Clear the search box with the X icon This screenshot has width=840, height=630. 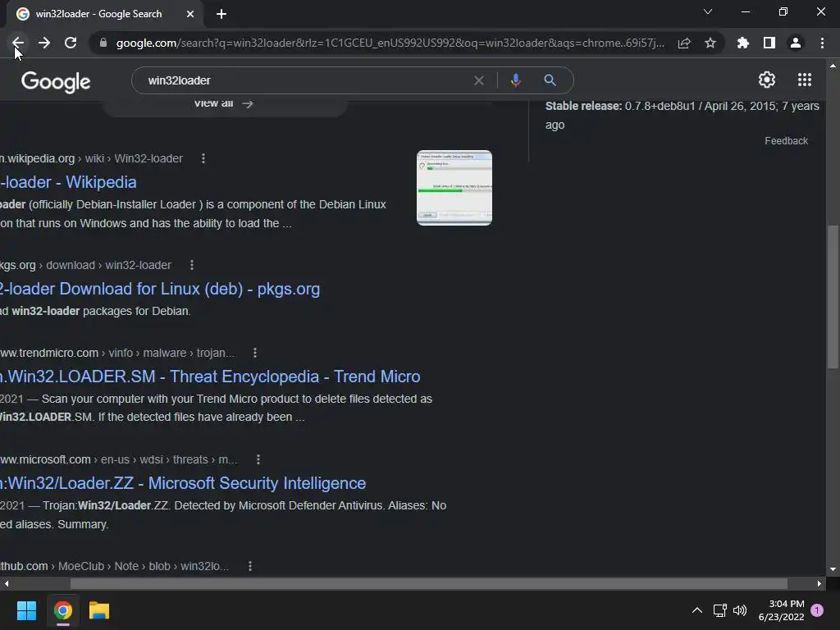tap(479, 80)
